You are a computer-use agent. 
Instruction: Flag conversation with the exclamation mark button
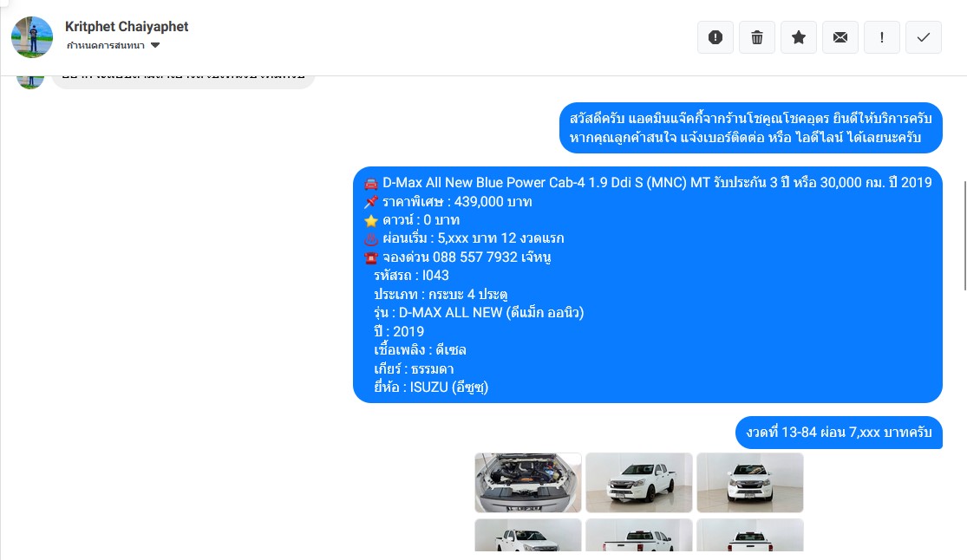882,37
